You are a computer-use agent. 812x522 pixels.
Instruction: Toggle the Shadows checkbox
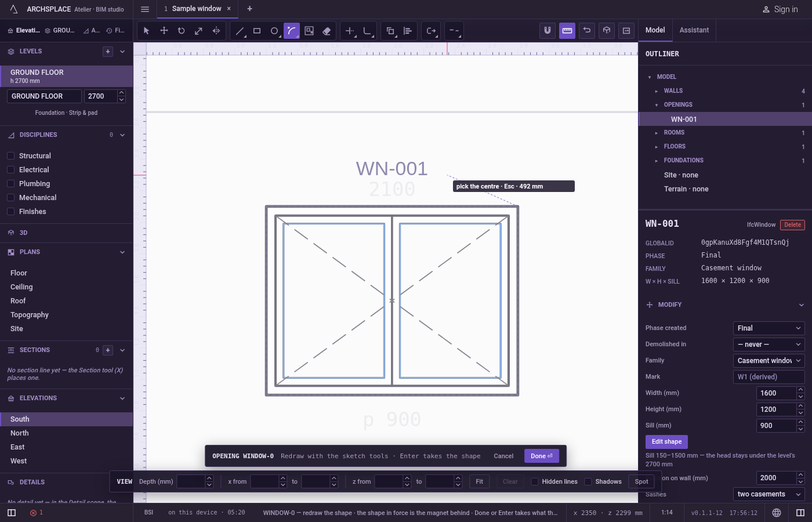click(588, 481)
